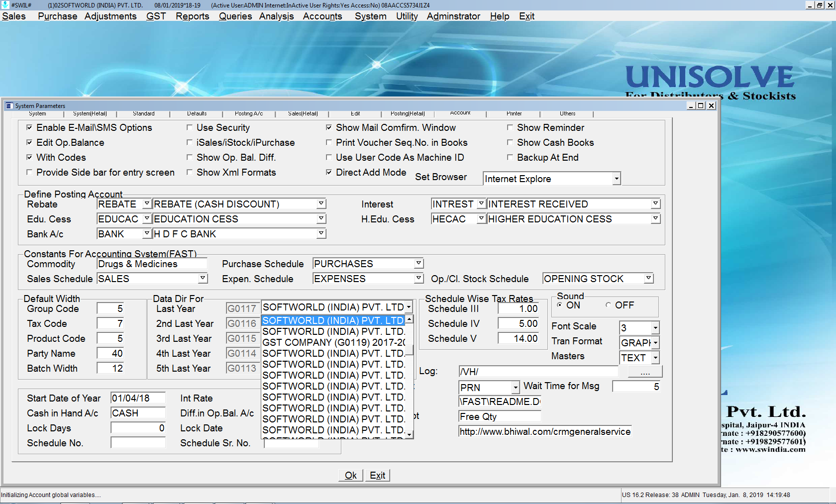Click the dropdown list scrollbar up arrow
This screenshot has height=504, width=836.
point(410,319)
